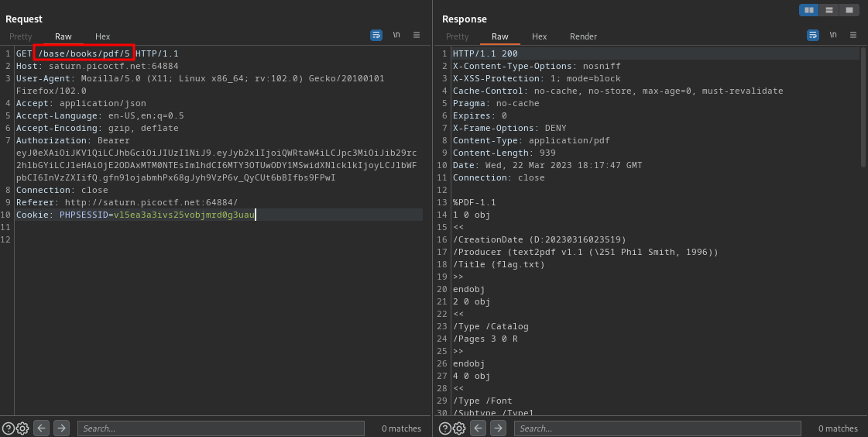This screenshot has width=868, height=437.
Task: Click the Response panel search field
Action: (657, 428)
